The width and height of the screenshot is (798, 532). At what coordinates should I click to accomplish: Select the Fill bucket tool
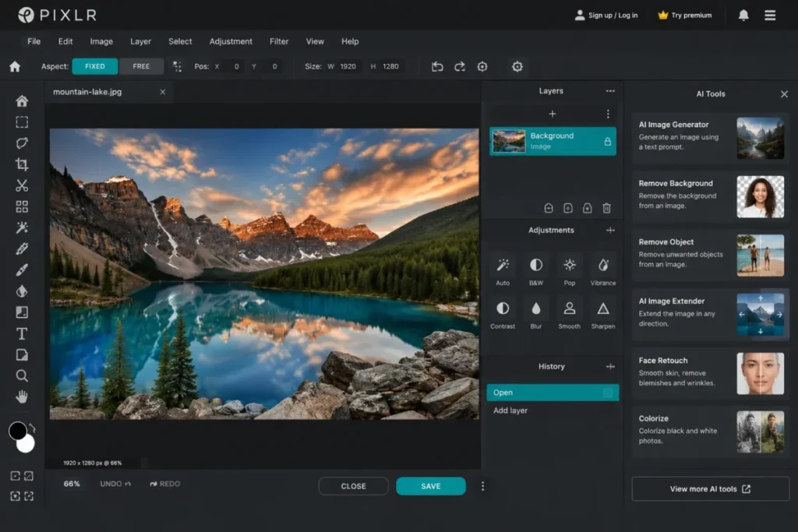[22, 291]
